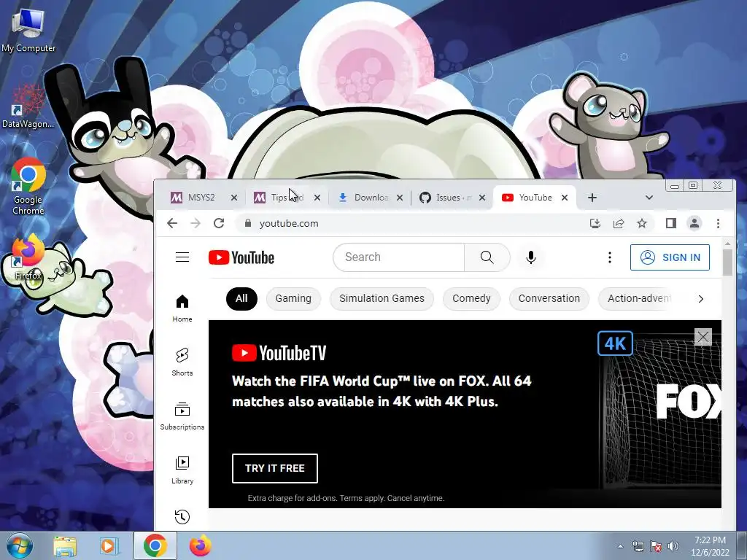Select the All filter chip

point(241,298)
